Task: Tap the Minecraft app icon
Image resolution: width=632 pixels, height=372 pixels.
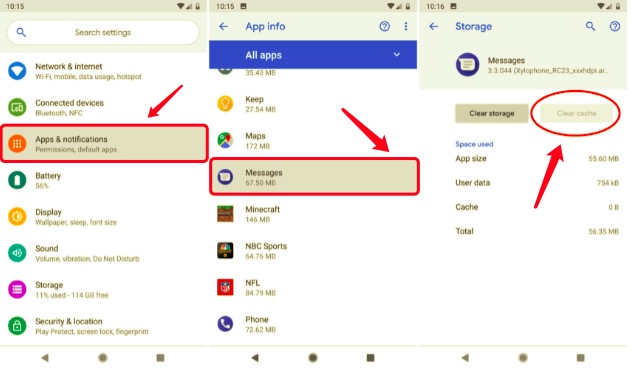Action: [225, 214]
